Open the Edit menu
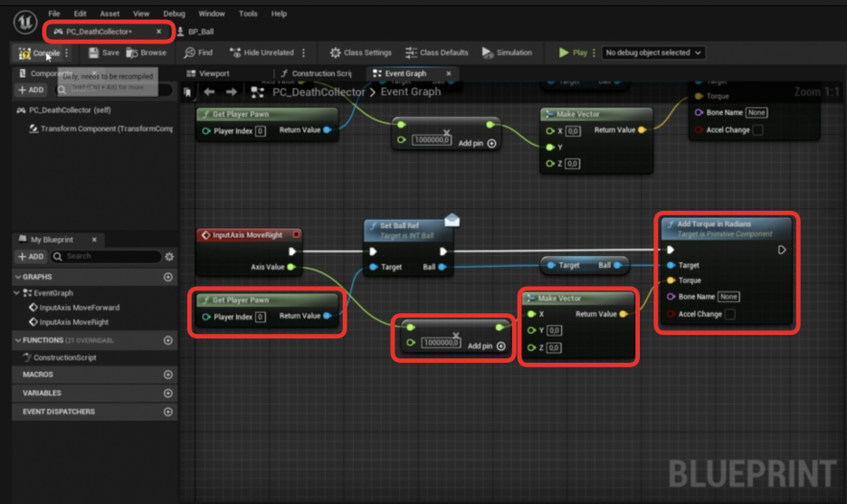 click(80, 14)
